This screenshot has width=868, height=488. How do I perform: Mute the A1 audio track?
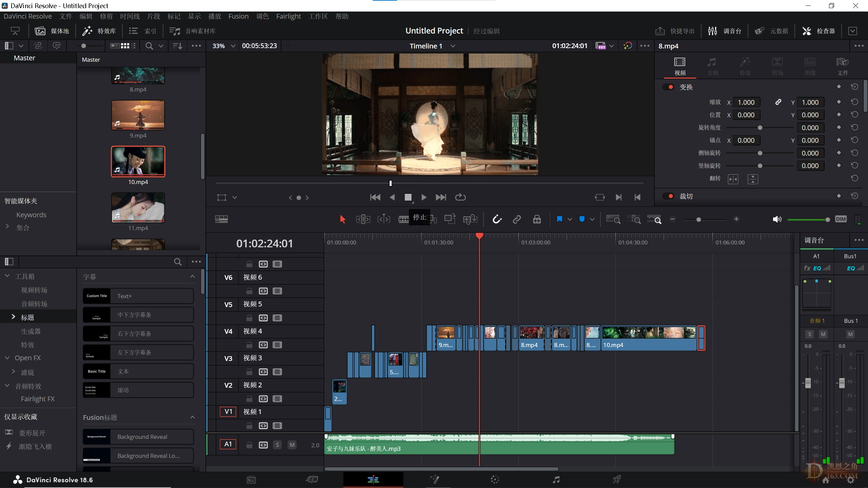click(x=292, y=445)
